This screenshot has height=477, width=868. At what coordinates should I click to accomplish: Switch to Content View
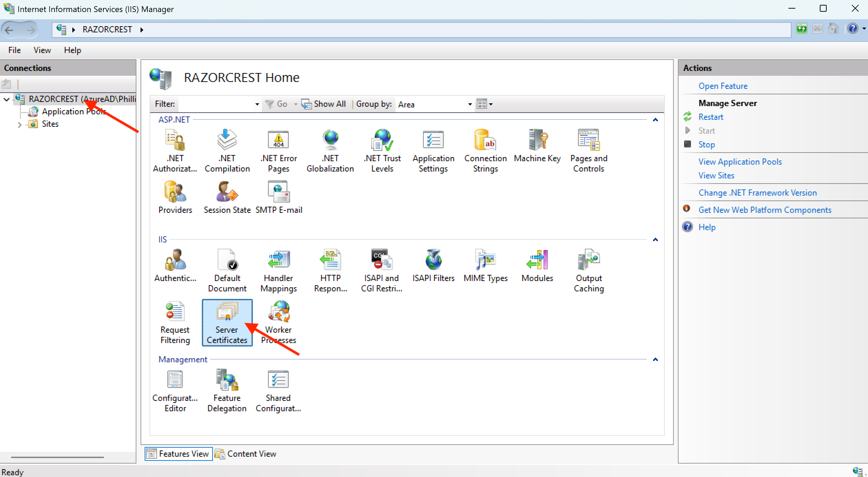(245, 454)
